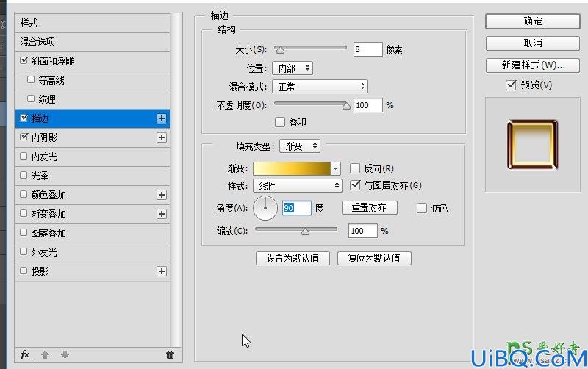Uncheck the 描边 effect checkbox
This screenshot has height=369, width=588.
pos(24,118)
